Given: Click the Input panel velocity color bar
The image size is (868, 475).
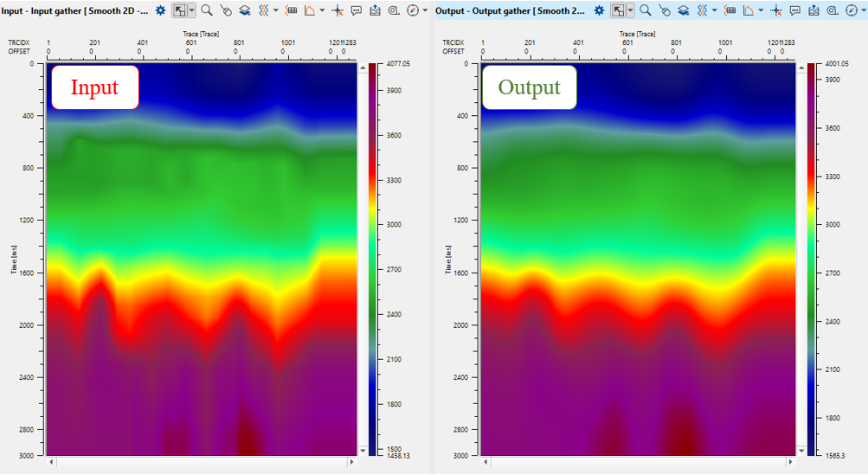Looking at the screenshot, I should 371,258.
